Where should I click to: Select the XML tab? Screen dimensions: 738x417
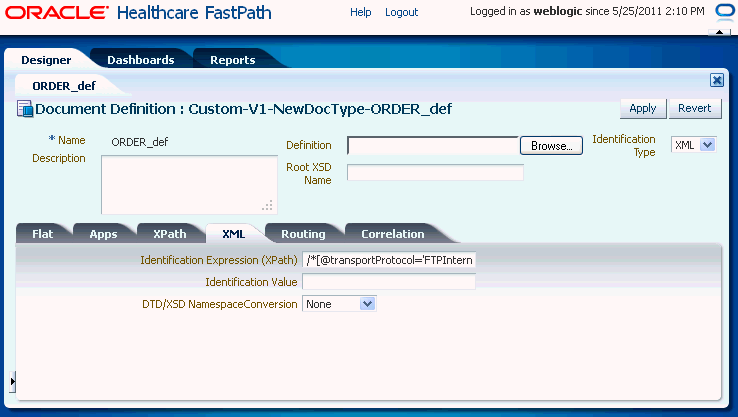[233, 234]
